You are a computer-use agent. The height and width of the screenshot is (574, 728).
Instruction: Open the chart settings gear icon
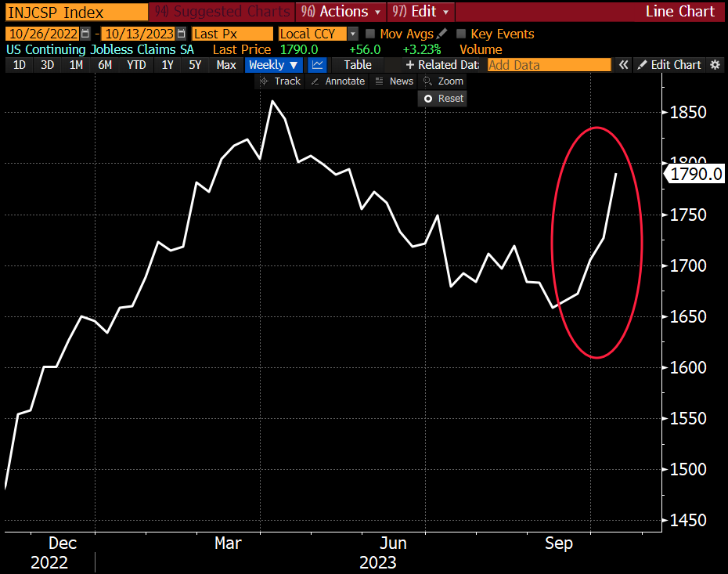click(715, 65)
